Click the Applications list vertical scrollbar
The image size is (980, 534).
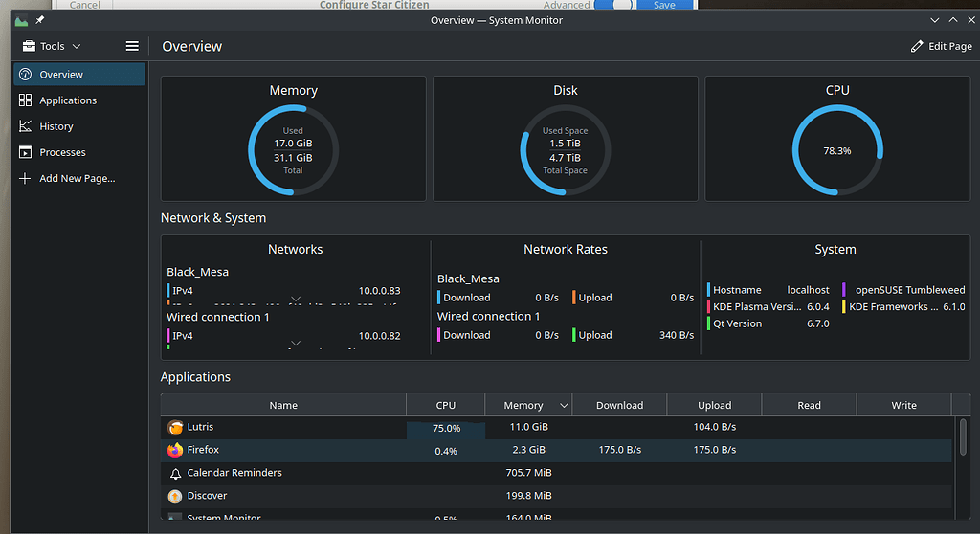point(962,440)
